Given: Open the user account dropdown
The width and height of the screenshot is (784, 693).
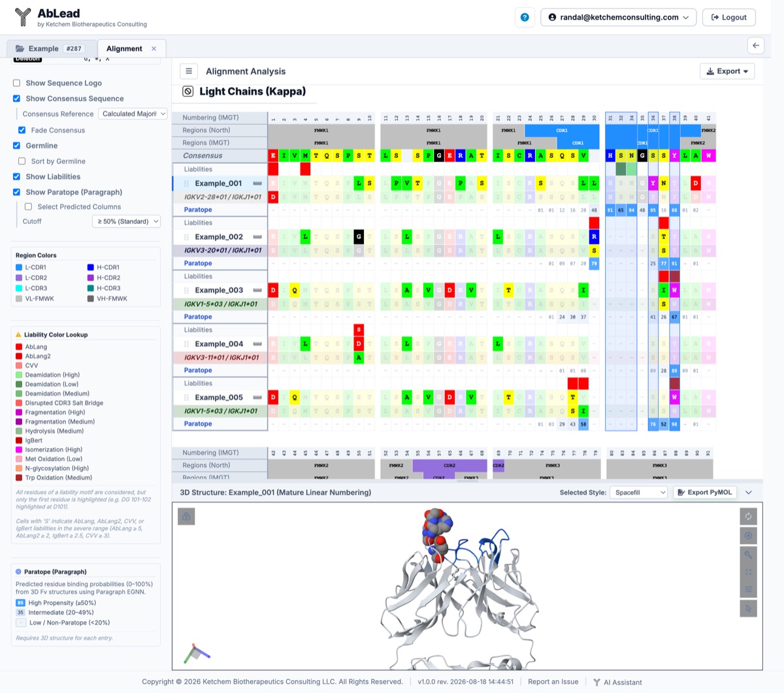Looking at the screenshot, I should [x=618, y=18].
